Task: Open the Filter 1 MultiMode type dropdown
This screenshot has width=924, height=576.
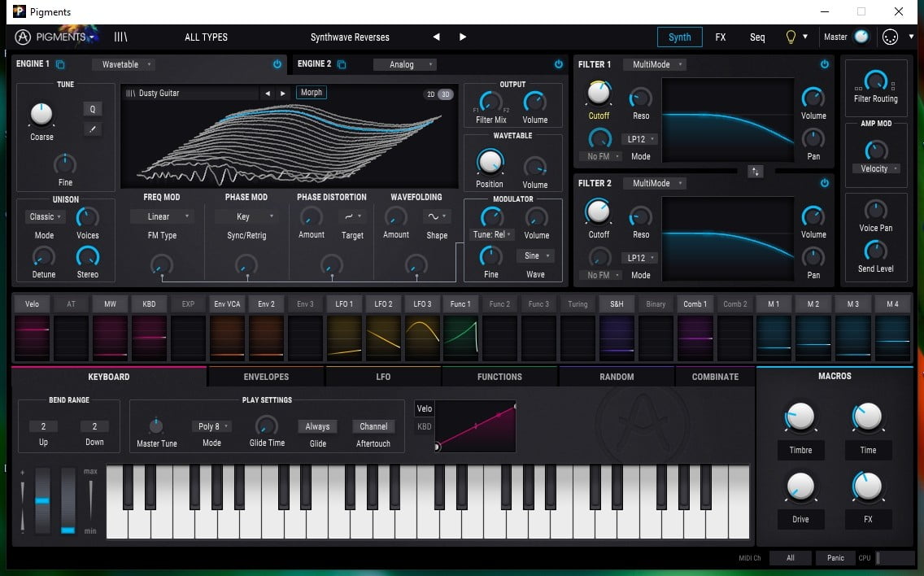Action: pos(656,64)
